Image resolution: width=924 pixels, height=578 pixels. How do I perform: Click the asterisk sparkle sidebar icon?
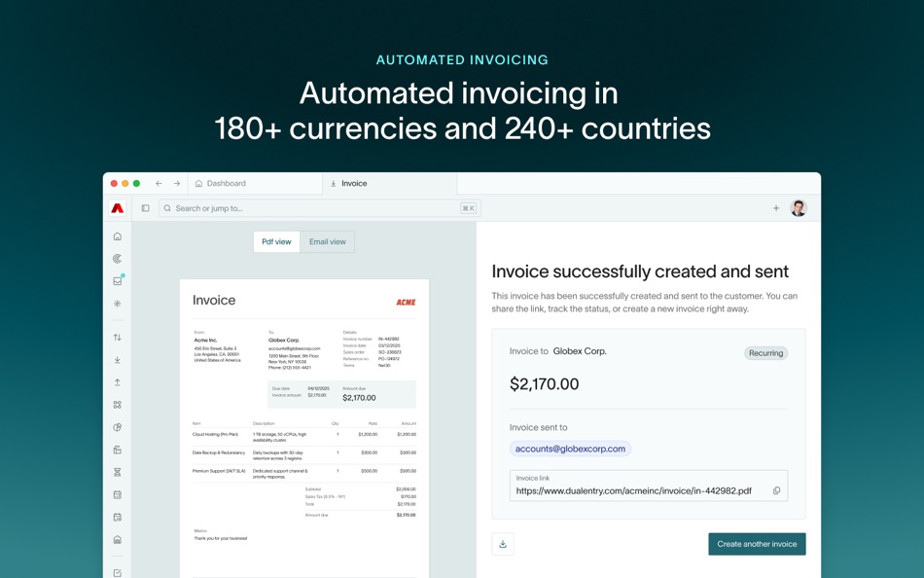(x=118, y=304)
